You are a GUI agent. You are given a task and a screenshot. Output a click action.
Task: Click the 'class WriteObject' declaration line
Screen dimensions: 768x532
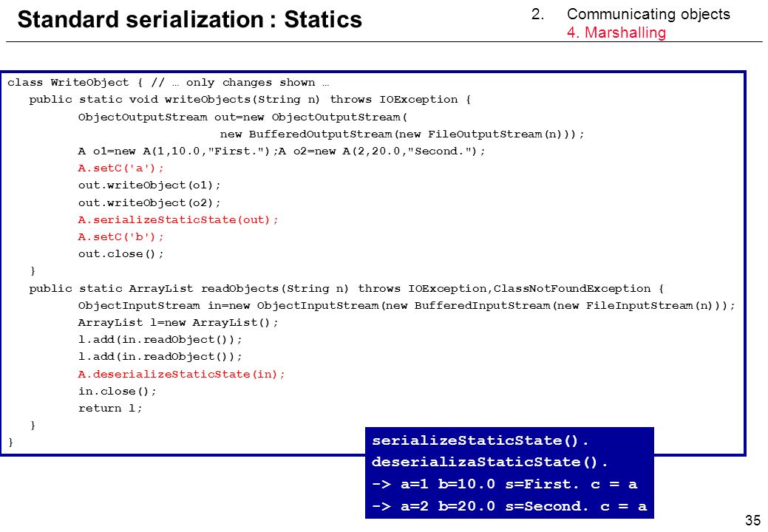click(168, 82)
